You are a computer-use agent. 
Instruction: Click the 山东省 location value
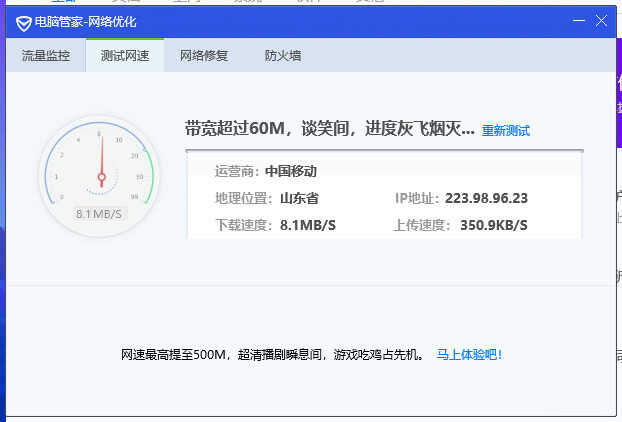299,198
